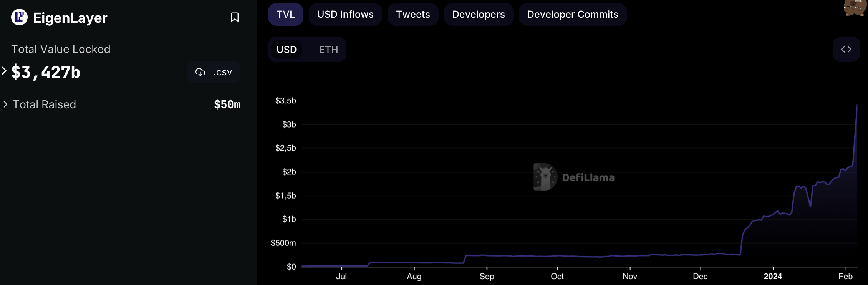Image resolution: width=868 pixels, height=285 pixels.
Task: Show USD Inflows on chart
Action: [x=345, y=14]
